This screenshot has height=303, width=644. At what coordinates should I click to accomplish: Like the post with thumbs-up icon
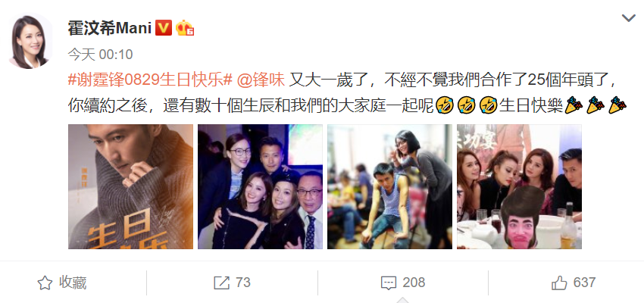point(559,283)
